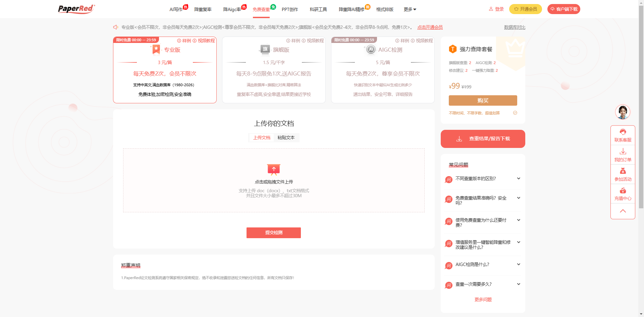Image resolution: width=644 pixels, height=317 pixels.
Task: Open 充值中心 from the side panel
Action: (x=623, y=194)
